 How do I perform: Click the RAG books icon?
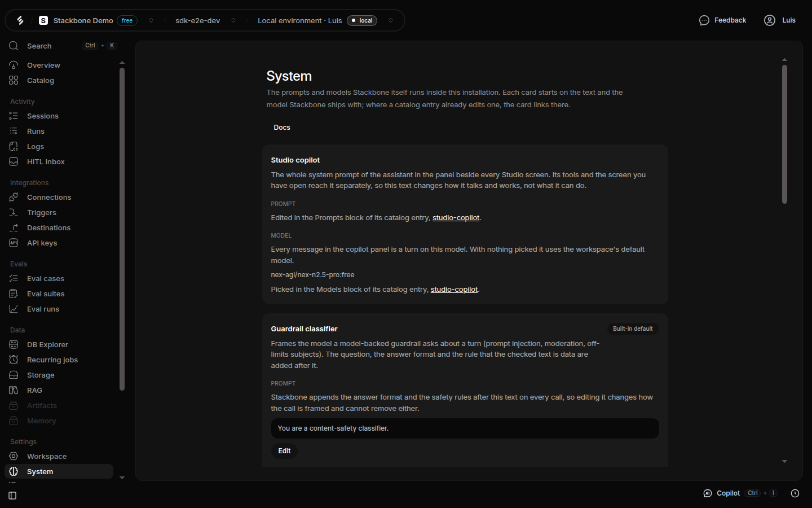pos(14,390)
